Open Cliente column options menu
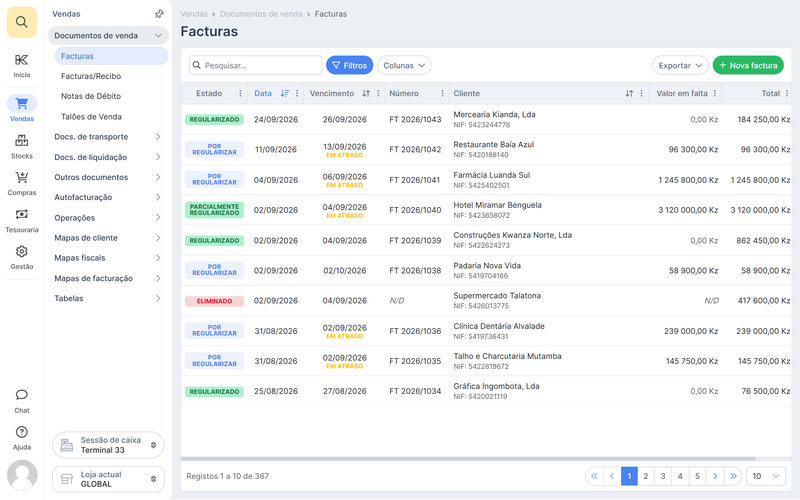Screen dimensions: 800x500 click(641, 93)
